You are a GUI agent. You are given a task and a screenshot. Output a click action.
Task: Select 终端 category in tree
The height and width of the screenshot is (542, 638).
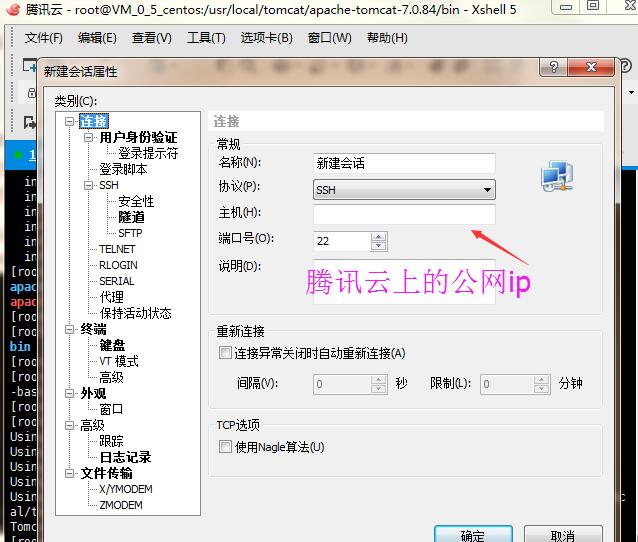[x=93, y=329]
